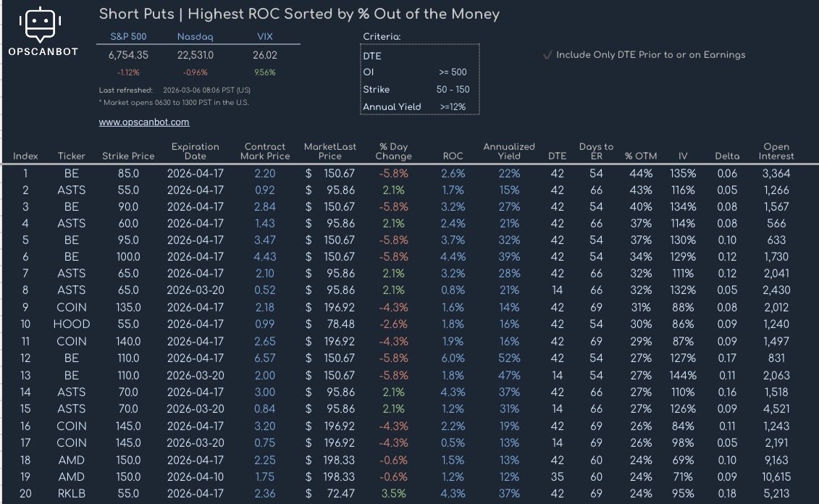Click the S&P 500 value 6,754.35

pyautogui.click(x=128, y=55)
